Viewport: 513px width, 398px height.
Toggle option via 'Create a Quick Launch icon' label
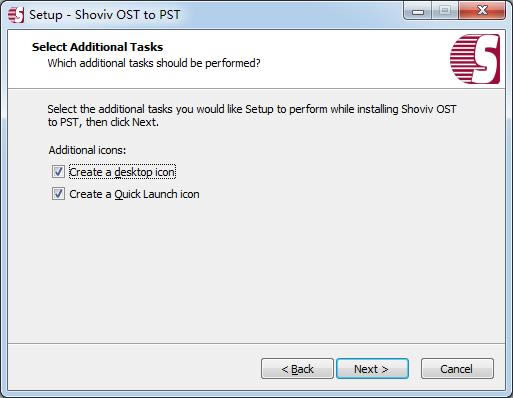pos(134,194)
